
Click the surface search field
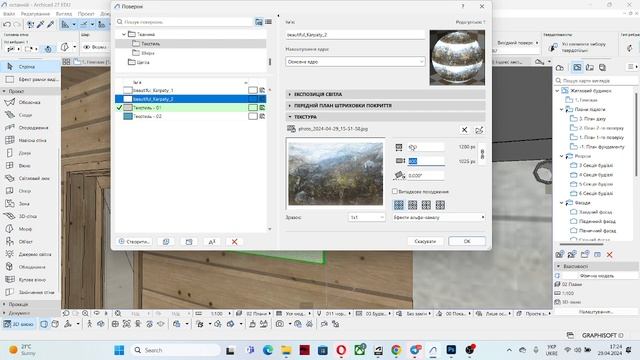click(184, 22)
